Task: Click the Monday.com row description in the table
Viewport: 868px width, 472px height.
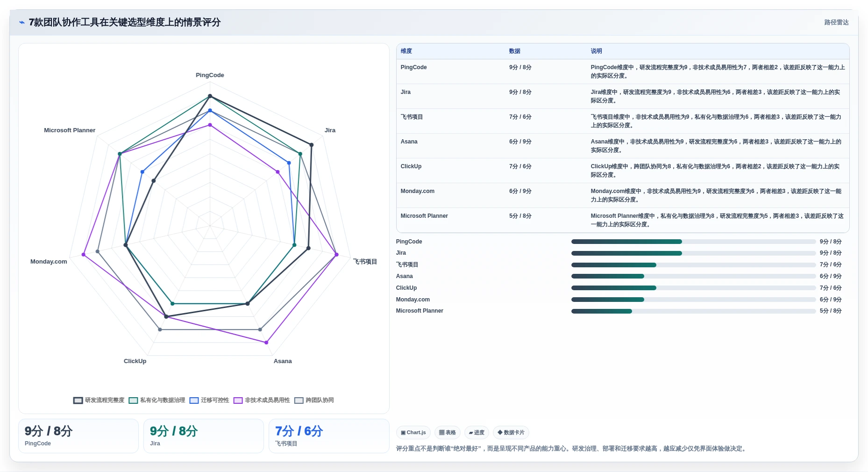Action: [x=716, y=195]
